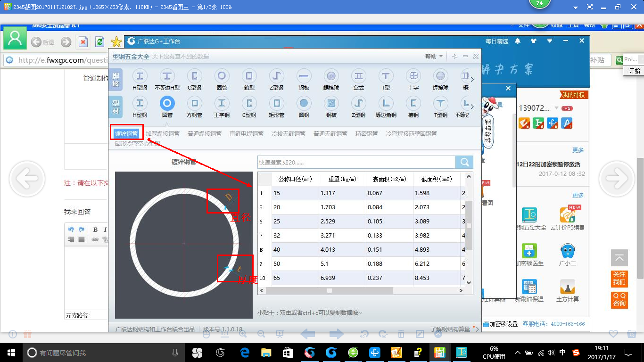
Task: Open 云计价P5续费 app icon
Action: coord(567,215)
